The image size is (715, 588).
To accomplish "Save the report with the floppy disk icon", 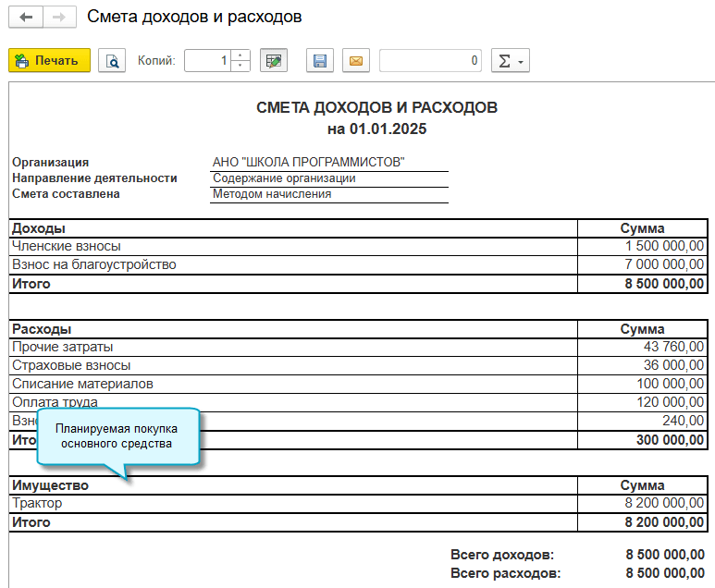I will (320, 60).
